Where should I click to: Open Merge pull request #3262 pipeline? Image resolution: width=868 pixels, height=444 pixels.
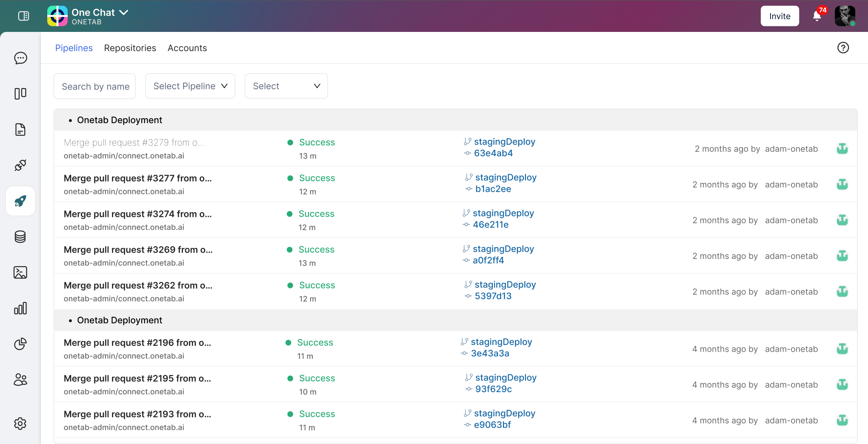point(138,285)
